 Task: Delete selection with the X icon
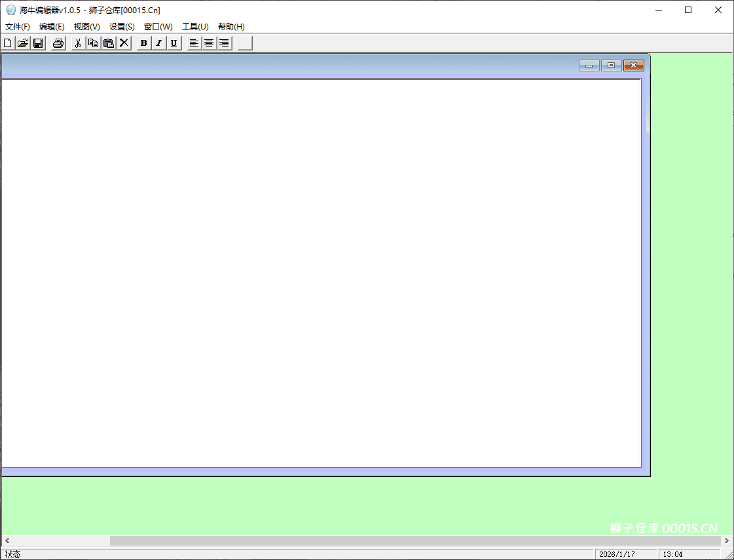124,43
